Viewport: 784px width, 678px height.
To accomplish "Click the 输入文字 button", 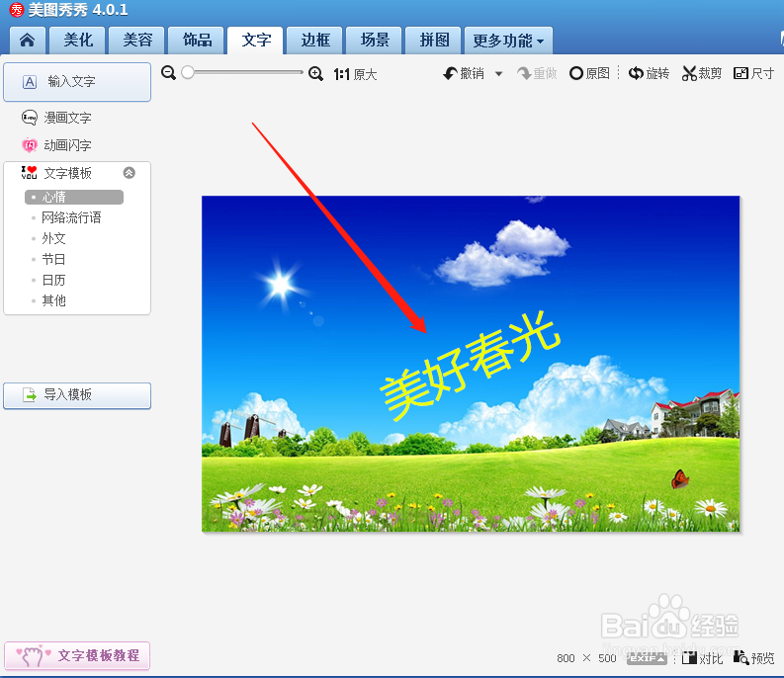I will coord(77,82).
